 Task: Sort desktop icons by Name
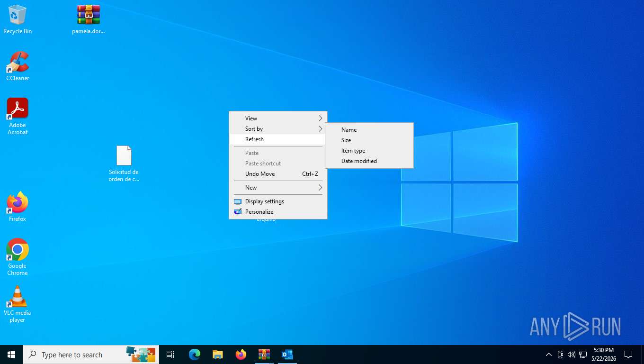click(369, 130)
